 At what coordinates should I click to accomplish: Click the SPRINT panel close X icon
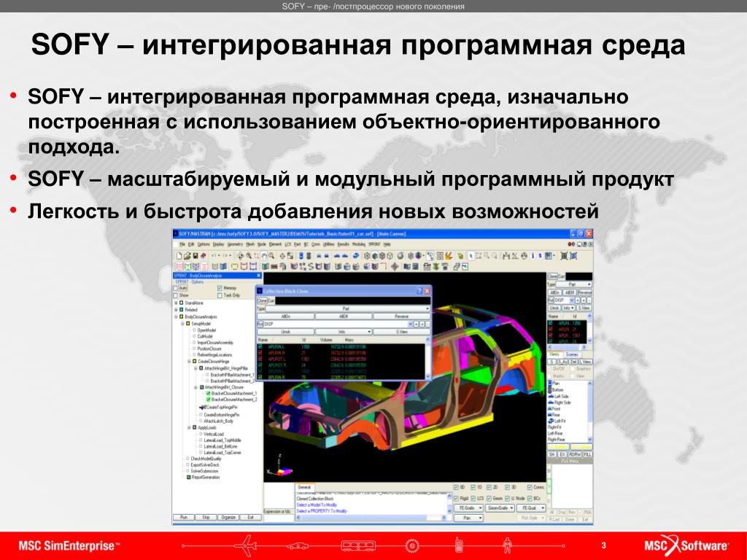tap(259, 276)
